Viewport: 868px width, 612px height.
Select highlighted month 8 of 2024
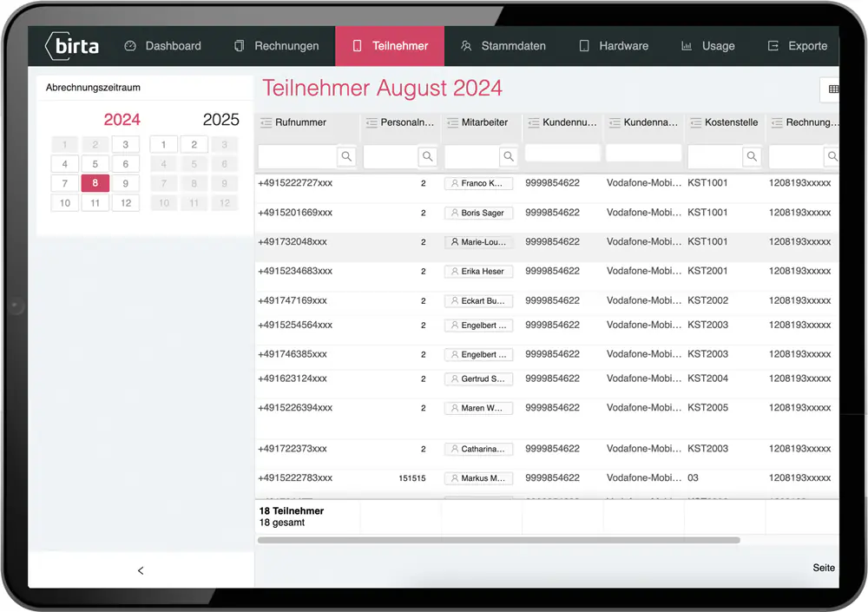[95, 183]
